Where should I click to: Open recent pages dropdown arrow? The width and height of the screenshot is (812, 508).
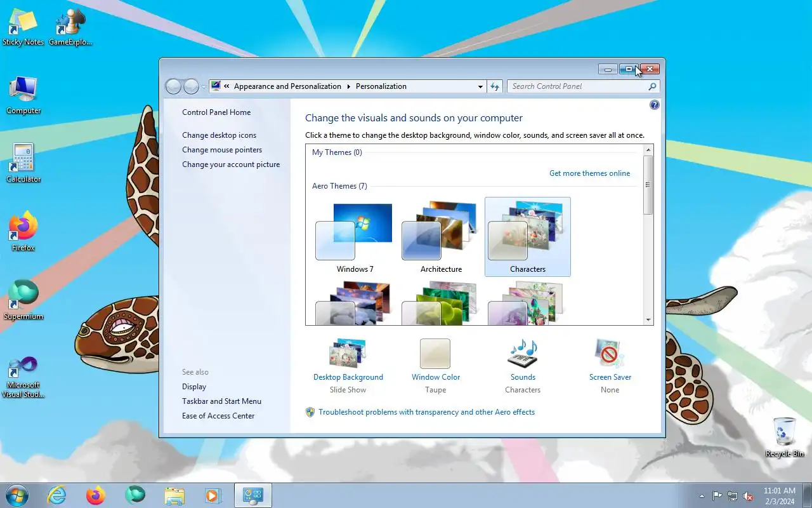(204, 86)
